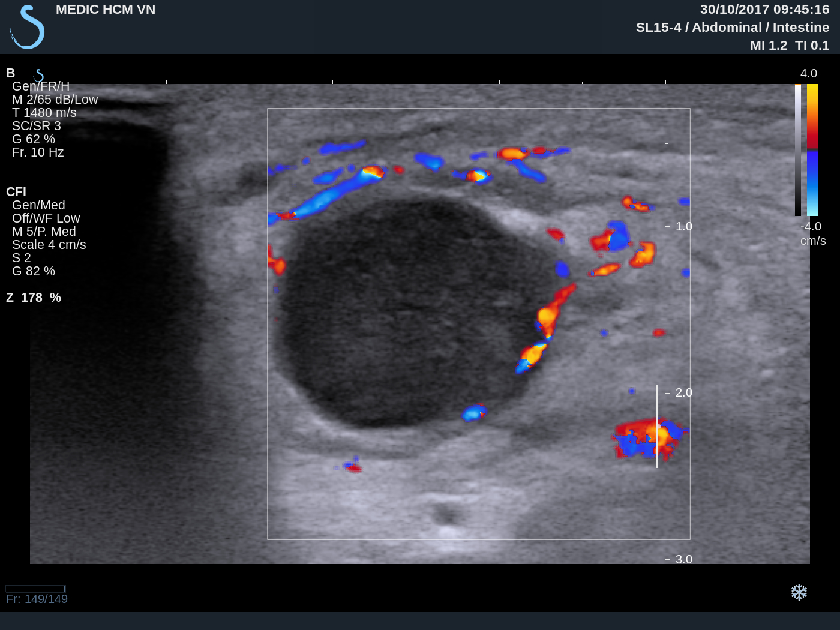Toggle the Off/WF Low wall filter setting

(x=46, y=218)
